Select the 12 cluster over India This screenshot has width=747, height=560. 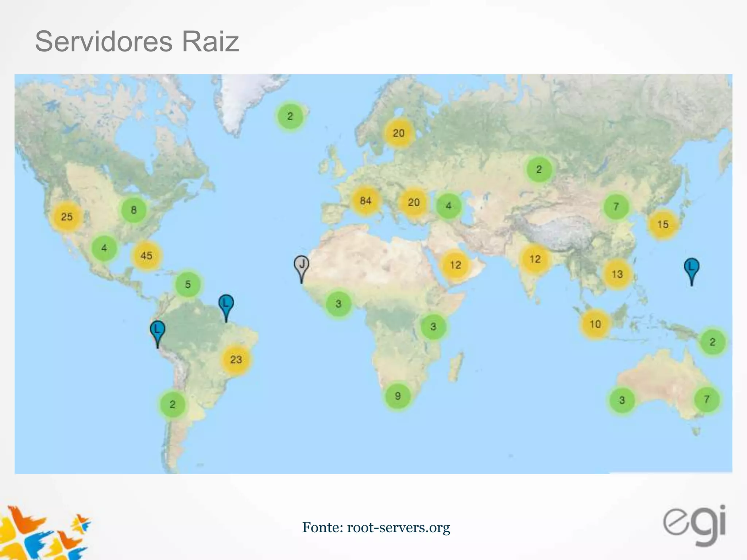pyautogui.click(x=535, y=259)
